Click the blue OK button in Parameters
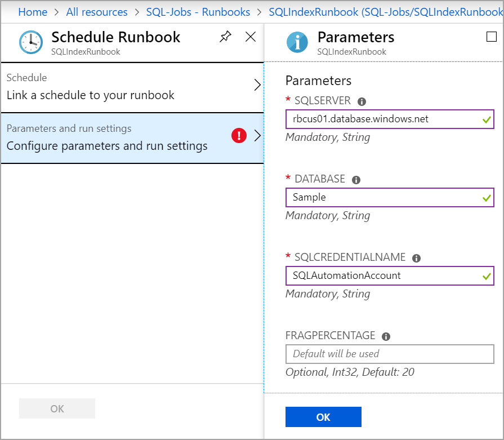The width and height of the screenshot is (504, 440). pos(323,417)
